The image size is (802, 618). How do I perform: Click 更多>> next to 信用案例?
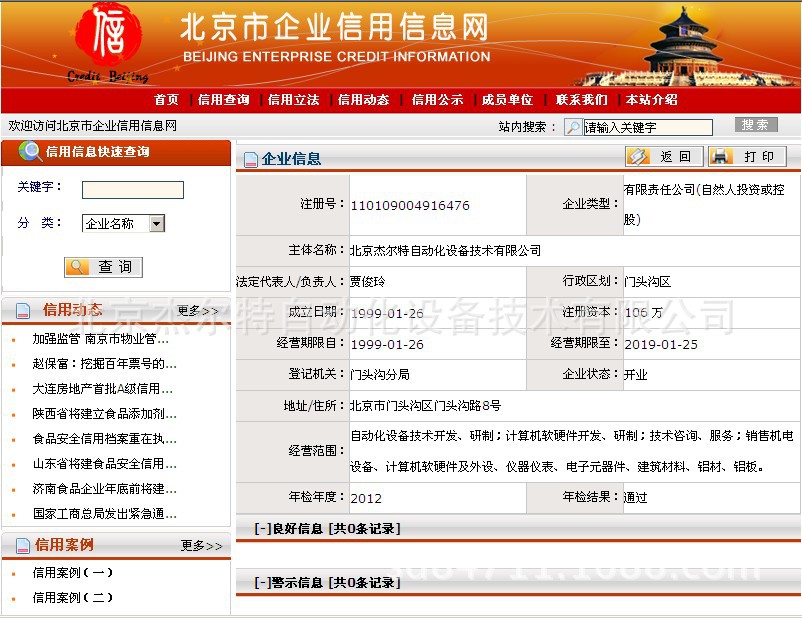202,546
